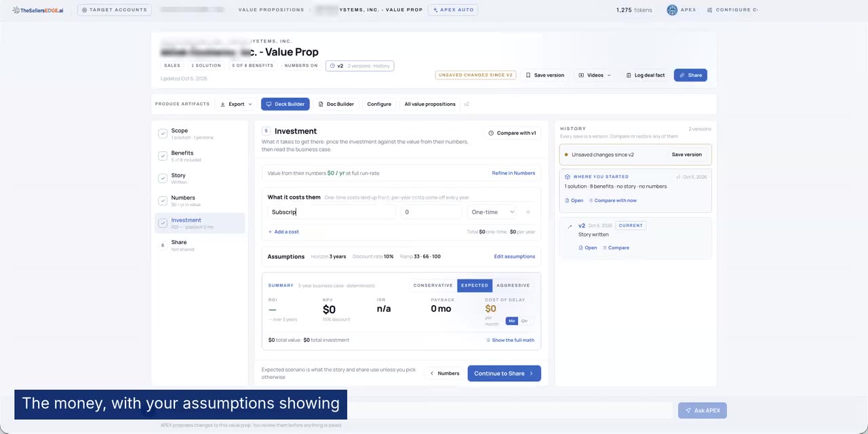
Task: Focus the cost amount field showing 0
Action: 431,212
